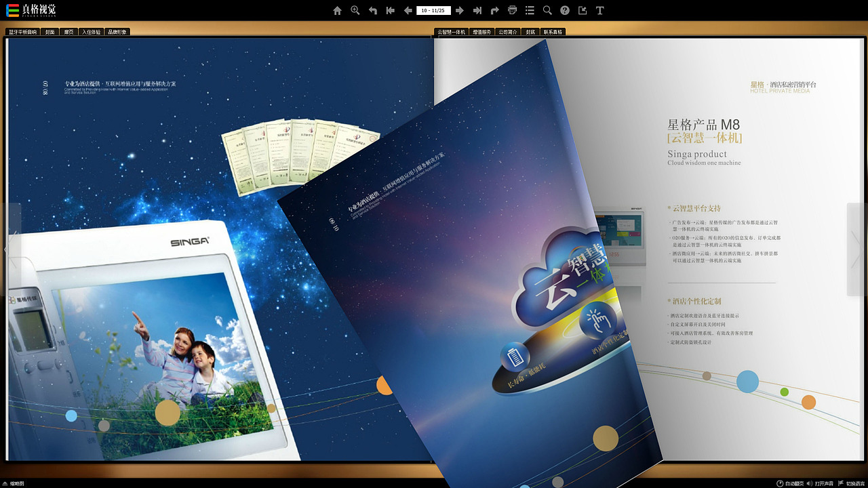
Task: Toggle auto page flip 自动翻页
Action: (790, 483)
